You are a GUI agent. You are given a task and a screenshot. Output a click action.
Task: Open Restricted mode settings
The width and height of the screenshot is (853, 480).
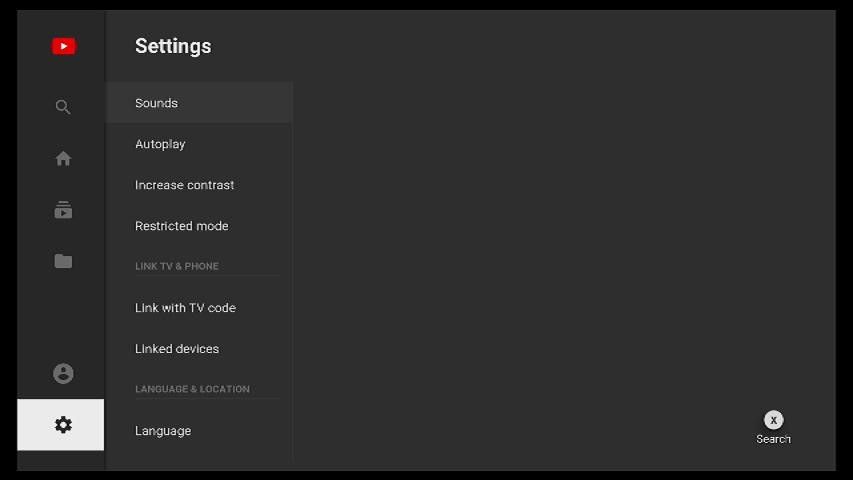182,226
